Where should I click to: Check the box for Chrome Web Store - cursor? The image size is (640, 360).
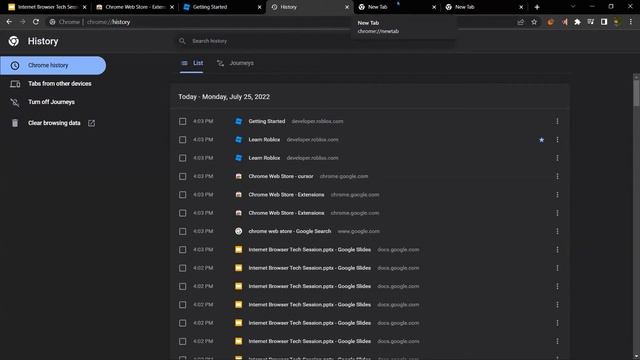(x=182, y=176)
